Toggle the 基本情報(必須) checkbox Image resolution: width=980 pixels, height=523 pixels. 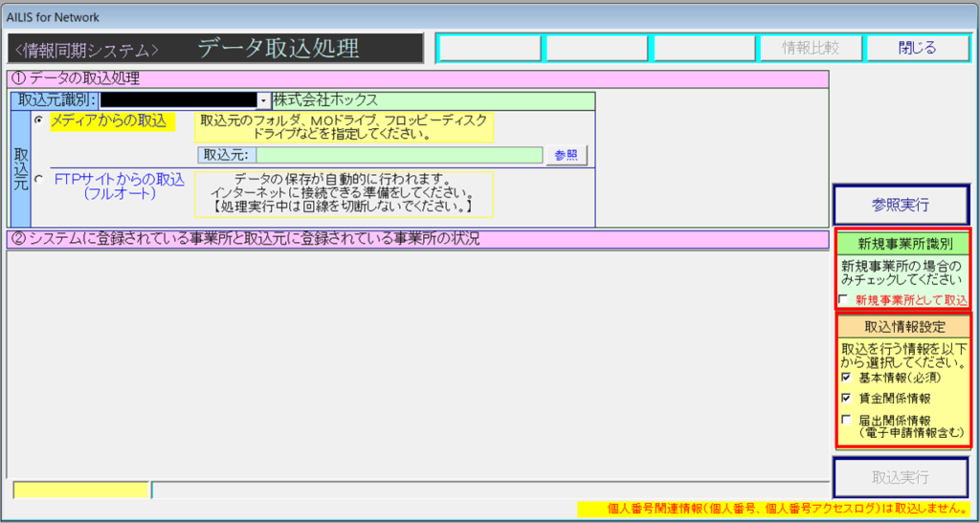(x=844, y=378)
